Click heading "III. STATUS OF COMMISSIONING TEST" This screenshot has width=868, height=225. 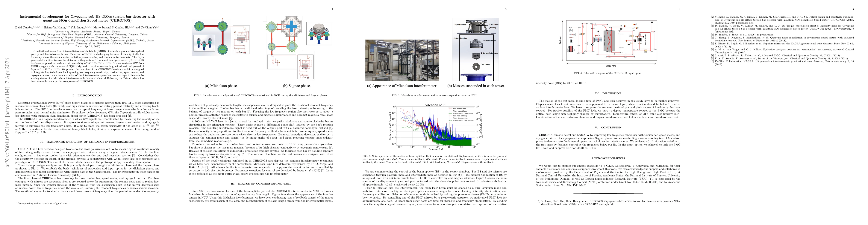point(261,184)
